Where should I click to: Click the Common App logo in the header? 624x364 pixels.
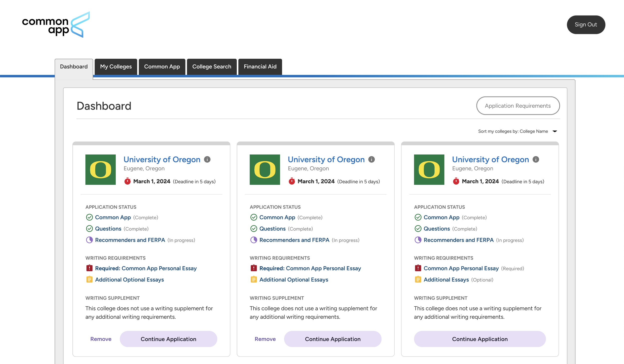[56, 25]
